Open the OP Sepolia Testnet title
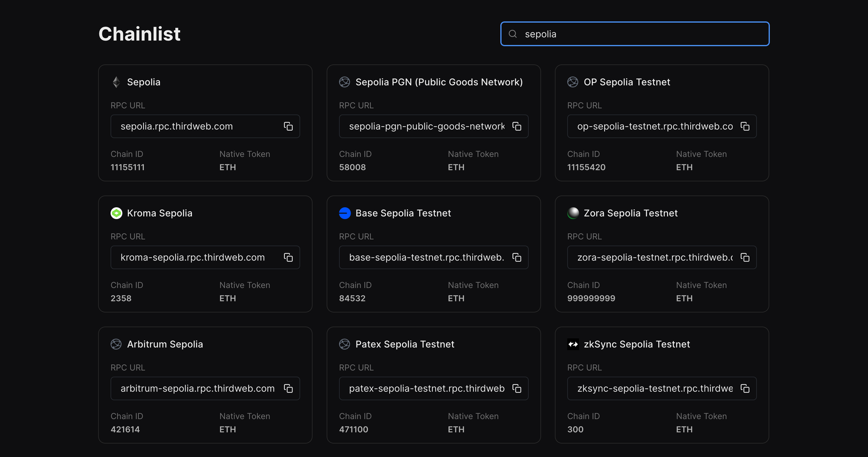 pos(627,82)
